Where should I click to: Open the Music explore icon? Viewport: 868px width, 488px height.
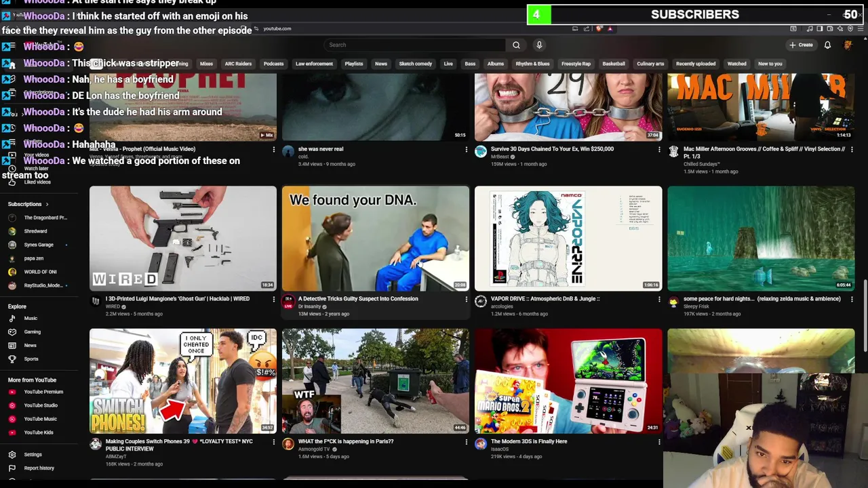point(12,319)
